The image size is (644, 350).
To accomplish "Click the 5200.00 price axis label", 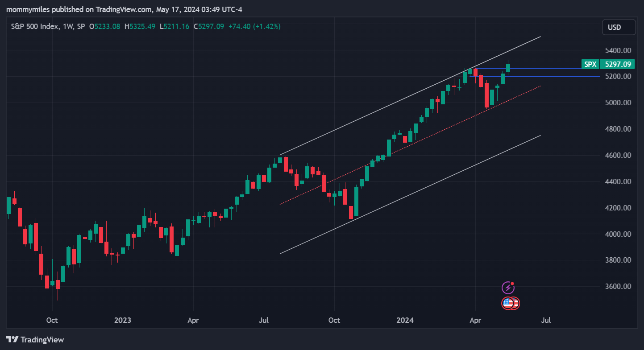I will 618,77.
